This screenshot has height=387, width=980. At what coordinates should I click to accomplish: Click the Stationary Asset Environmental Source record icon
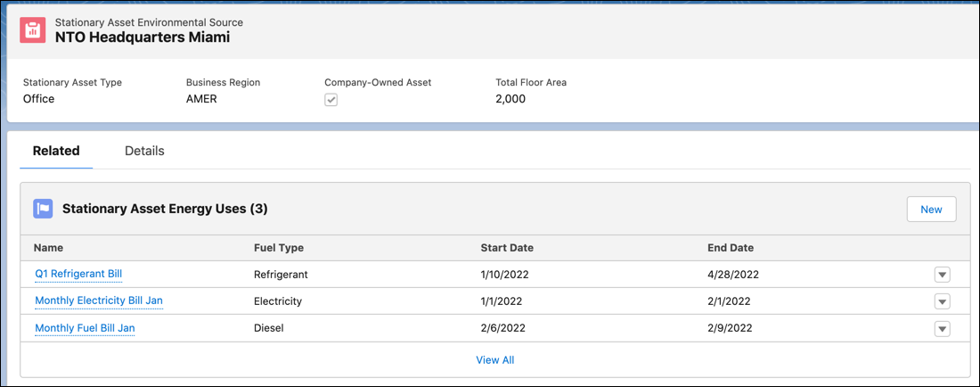point(32,30)
